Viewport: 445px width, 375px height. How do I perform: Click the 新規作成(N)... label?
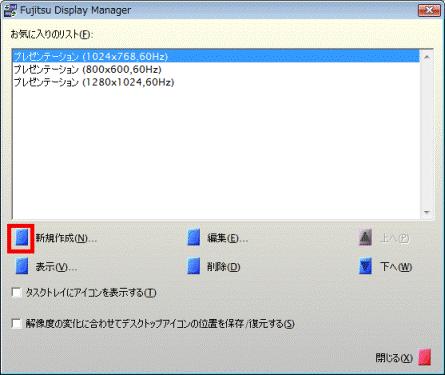pyautogui.click(x=66, y=238)
